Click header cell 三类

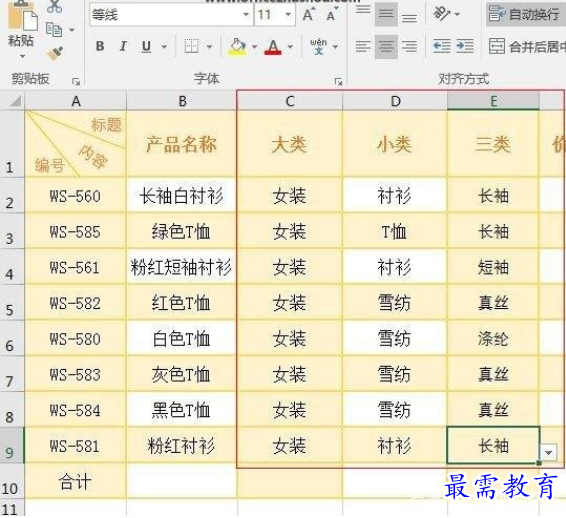[493, 144]
